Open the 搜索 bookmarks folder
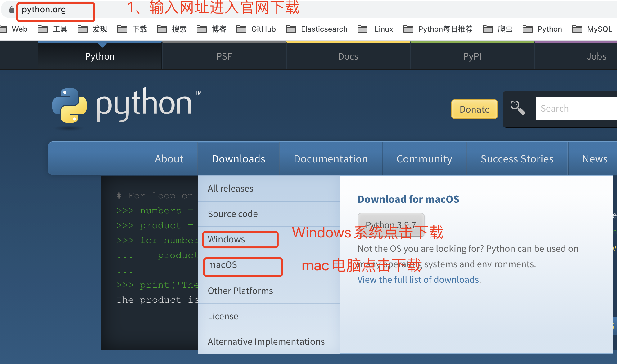Screen dimensions: 617x364 172,29
